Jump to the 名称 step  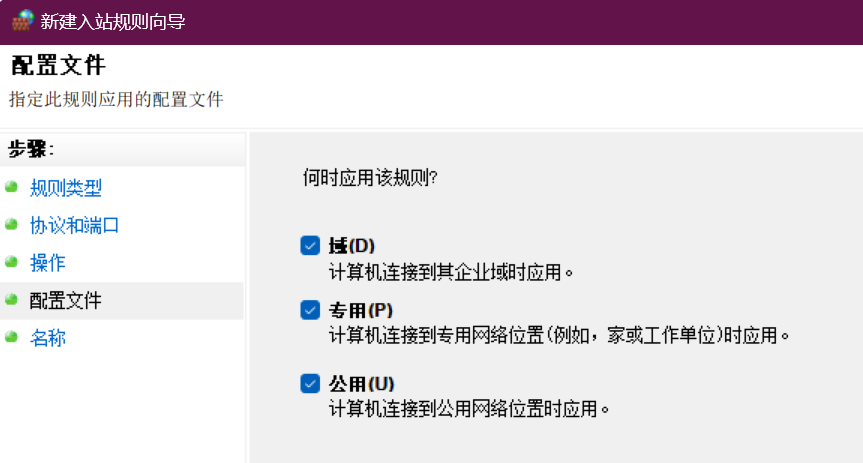coord(48,337)
